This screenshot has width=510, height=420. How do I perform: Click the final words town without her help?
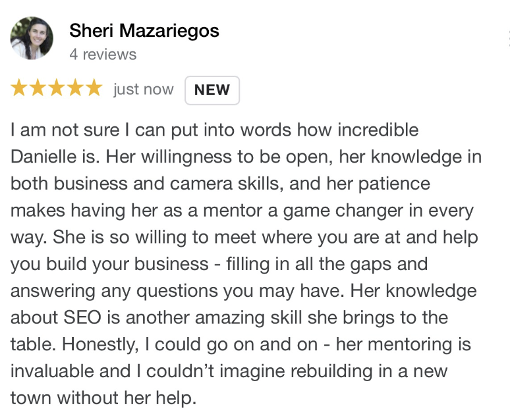pos(103,398)
